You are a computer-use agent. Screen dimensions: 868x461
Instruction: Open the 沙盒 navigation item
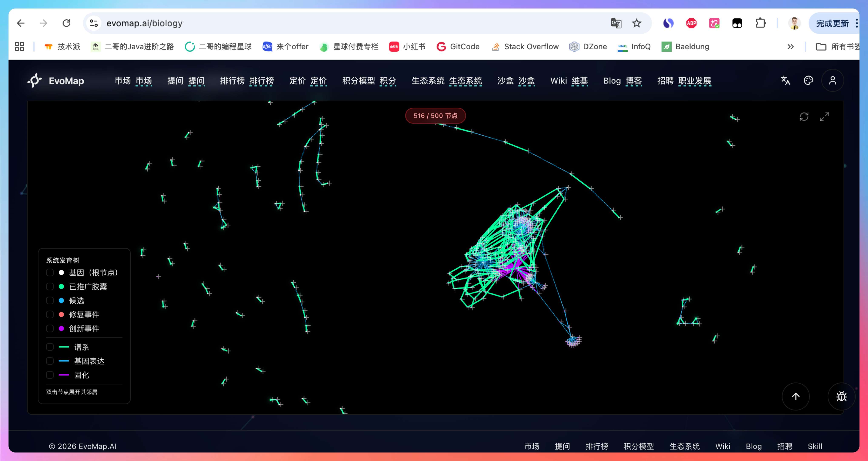tap(505, 81)
